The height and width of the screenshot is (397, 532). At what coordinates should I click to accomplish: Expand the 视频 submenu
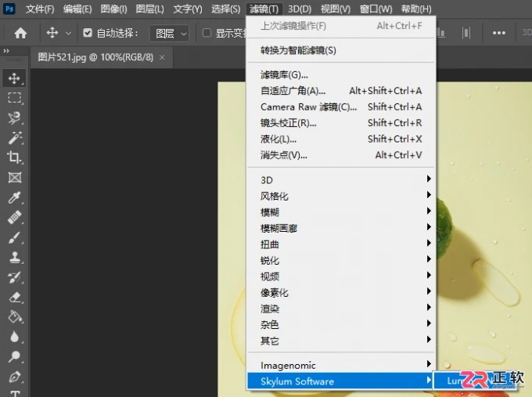click(341, 276)
